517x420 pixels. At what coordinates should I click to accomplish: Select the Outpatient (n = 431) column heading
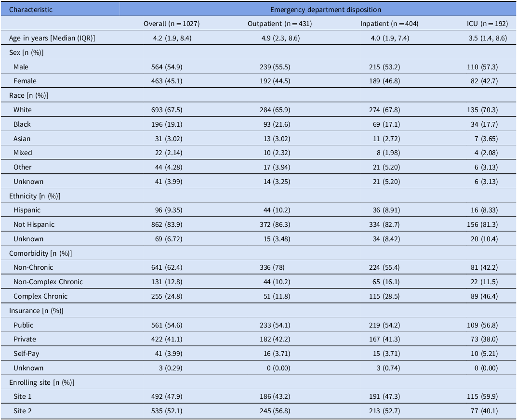[274, 24]
